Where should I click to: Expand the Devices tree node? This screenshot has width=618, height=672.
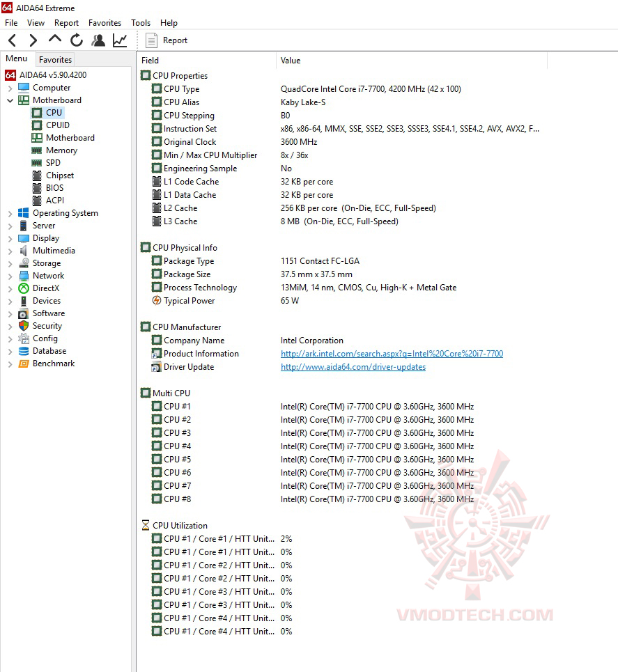(x=10, y=302)
